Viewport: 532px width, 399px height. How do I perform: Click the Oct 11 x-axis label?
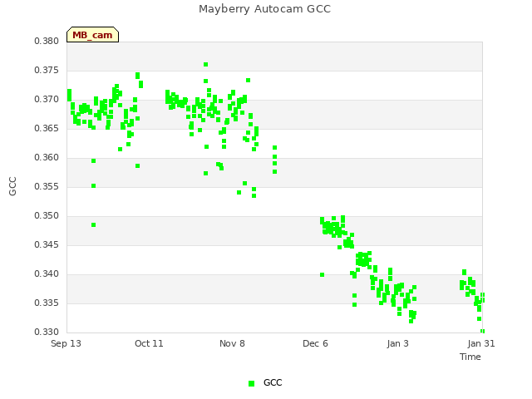(149, 343)
